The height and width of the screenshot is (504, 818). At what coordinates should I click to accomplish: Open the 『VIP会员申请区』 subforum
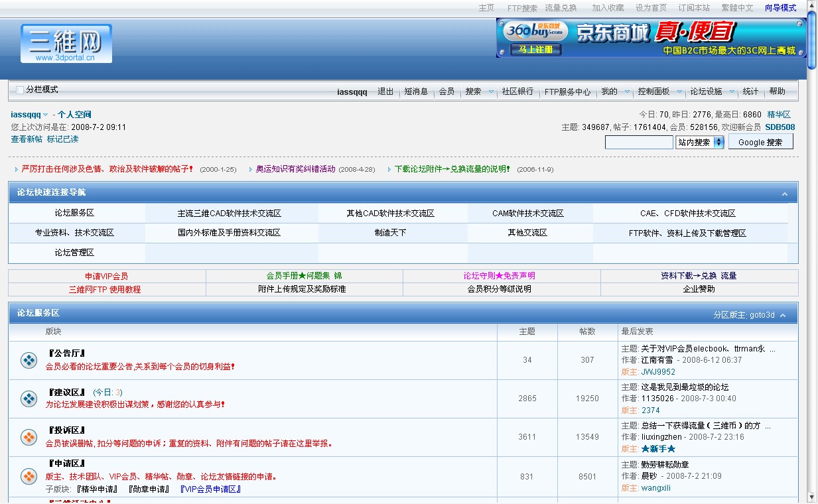210,489
